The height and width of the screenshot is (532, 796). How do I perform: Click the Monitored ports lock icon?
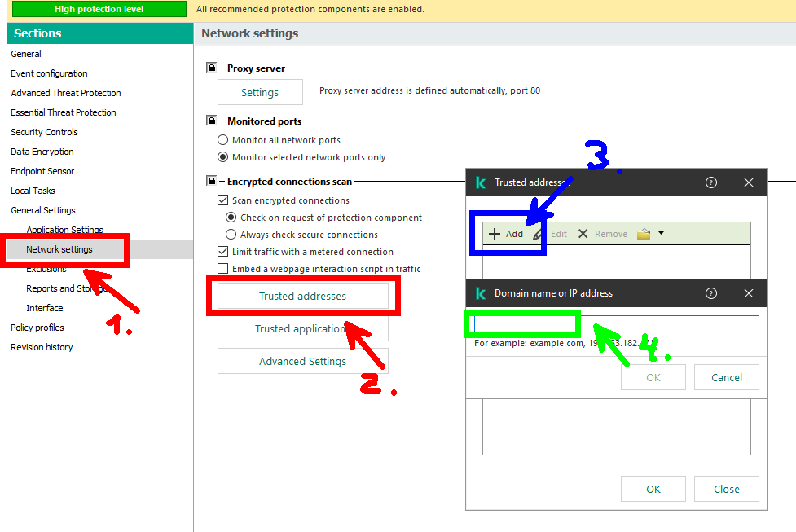[212, 121]
